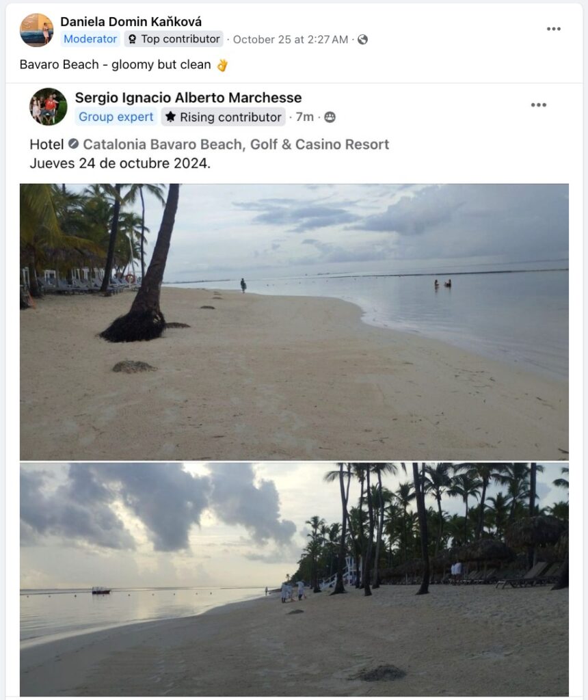Click the badge icon beside Top contributor

point(132,40)
